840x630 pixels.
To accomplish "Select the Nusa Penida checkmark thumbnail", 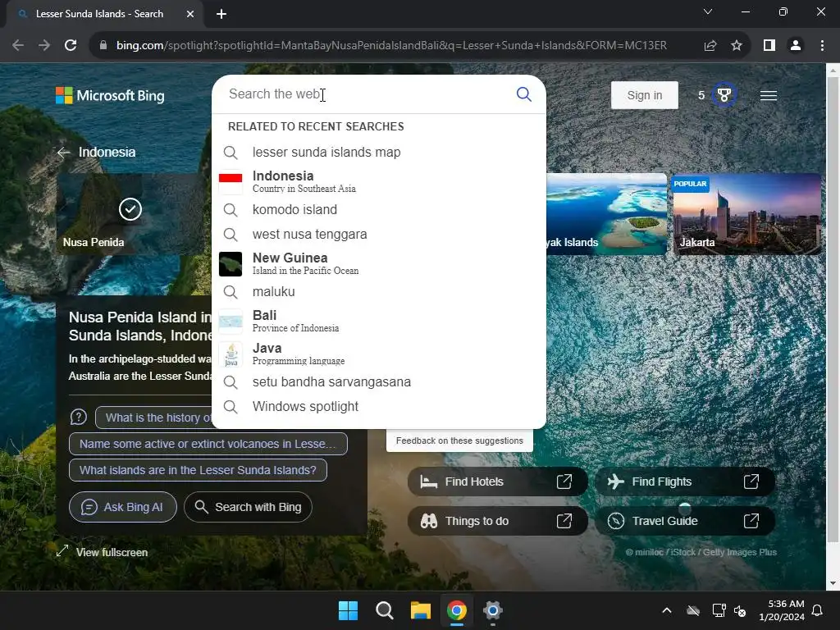I will tap(130, 214).
